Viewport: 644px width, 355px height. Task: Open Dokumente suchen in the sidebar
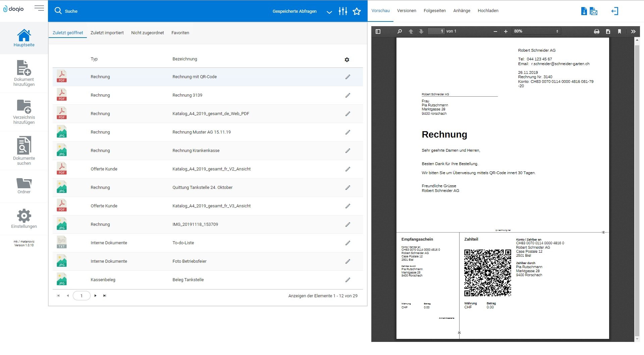24,151
